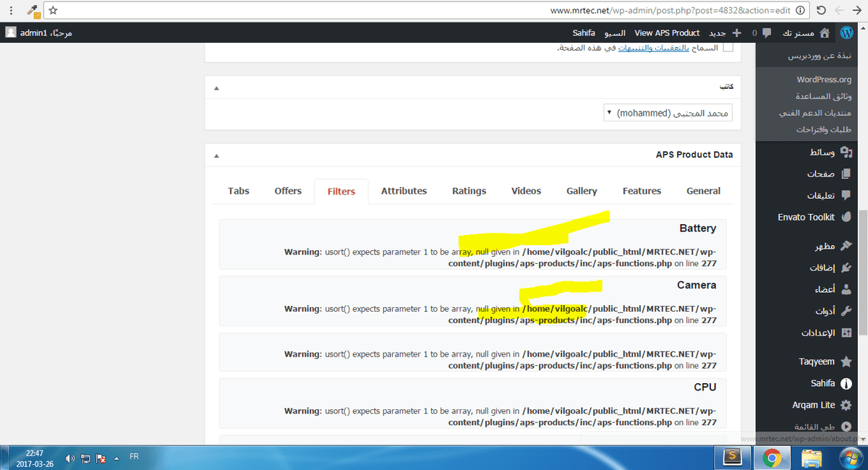Open the WordPress.org link in sidebar
The height and width of the screenshot is (470, 868).
pyautogui.click(x=824, y=80)
